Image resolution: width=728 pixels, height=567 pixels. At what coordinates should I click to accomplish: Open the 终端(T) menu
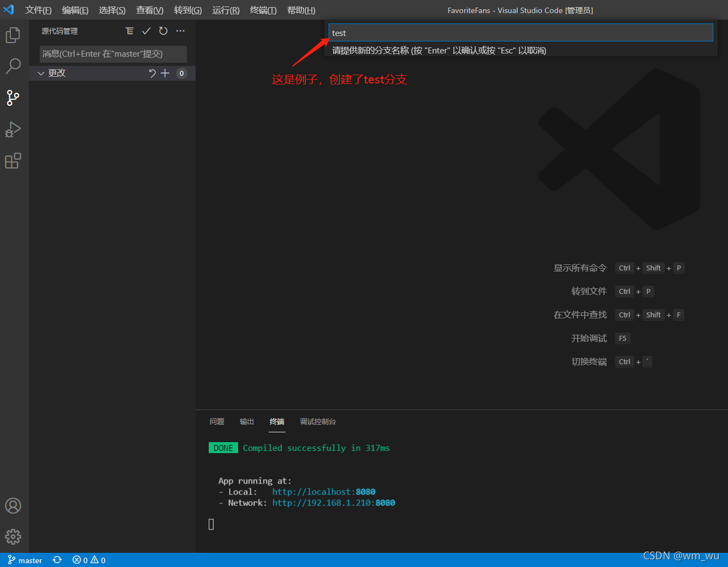(x=263, y=10)
